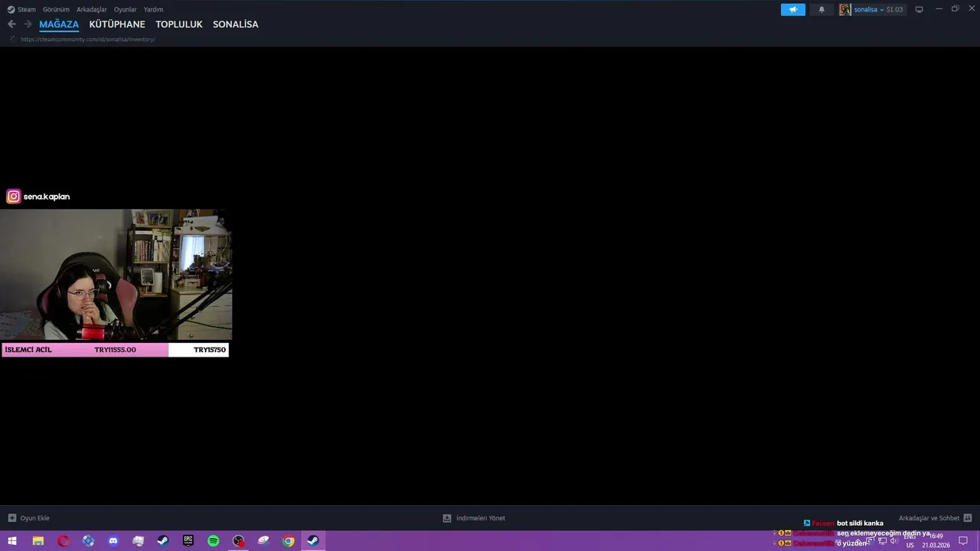Open the notifications bell
Viewport: 980px width, 551px height.
[x=822, y=9]
